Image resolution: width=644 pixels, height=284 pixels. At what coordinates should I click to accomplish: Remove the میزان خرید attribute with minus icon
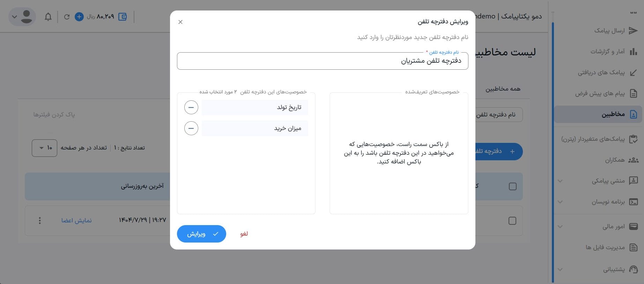click(x=191, y=128)
